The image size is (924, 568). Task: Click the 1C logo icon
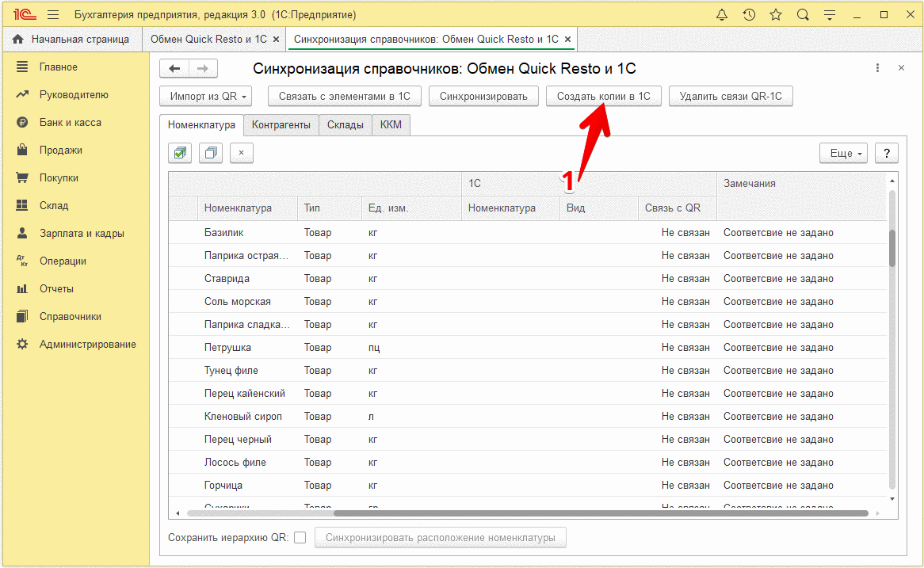tap(25, 15)
